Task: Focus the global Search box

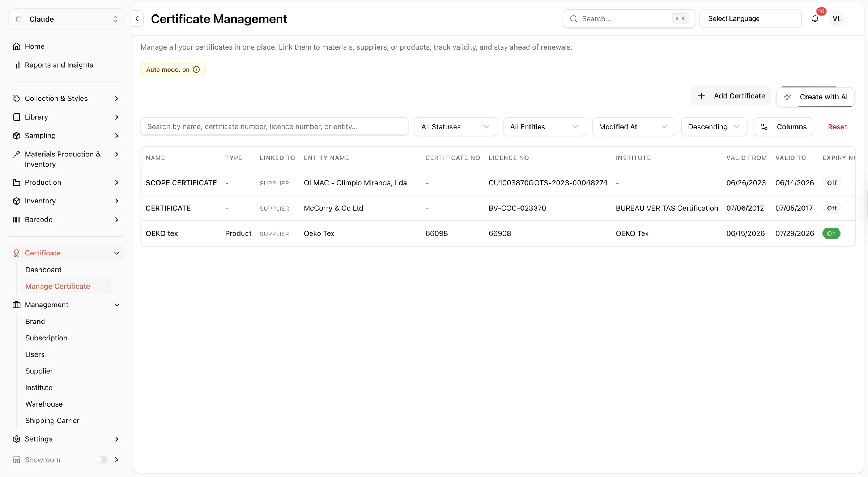Action: [x=629, y=19]
